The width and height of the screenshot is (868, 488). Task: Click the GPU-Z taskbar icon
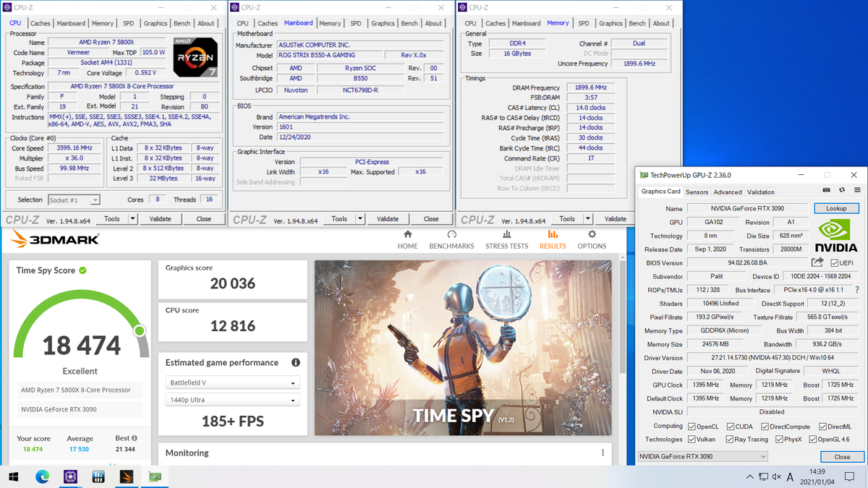pos(155,476)
